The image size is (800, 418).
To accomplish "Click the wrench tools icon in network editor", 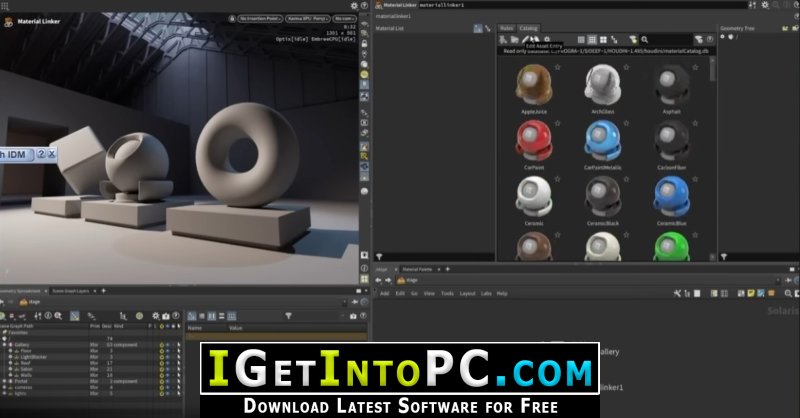I will pos(677,293).
